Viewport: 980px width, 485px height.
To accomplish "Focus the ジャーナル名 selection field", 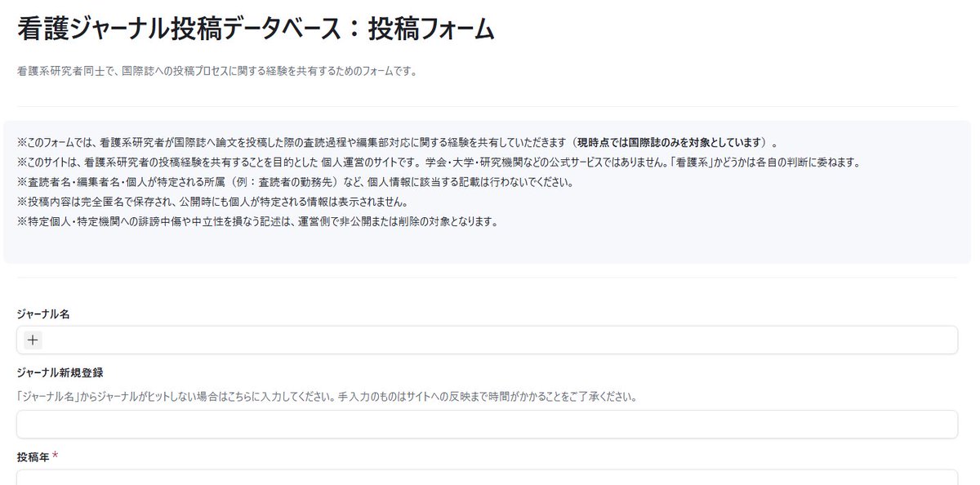I will pyautogui.click(x=487, y=340).
